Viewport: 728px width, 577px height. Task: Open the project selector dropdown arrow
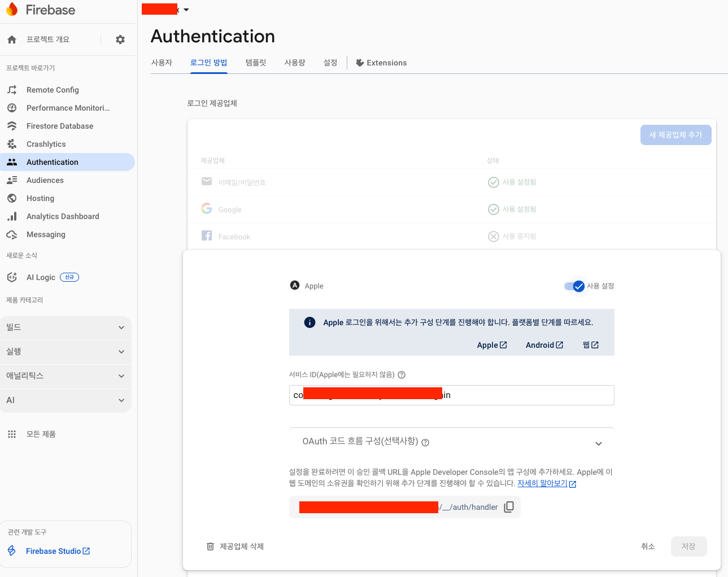(186, 10)
